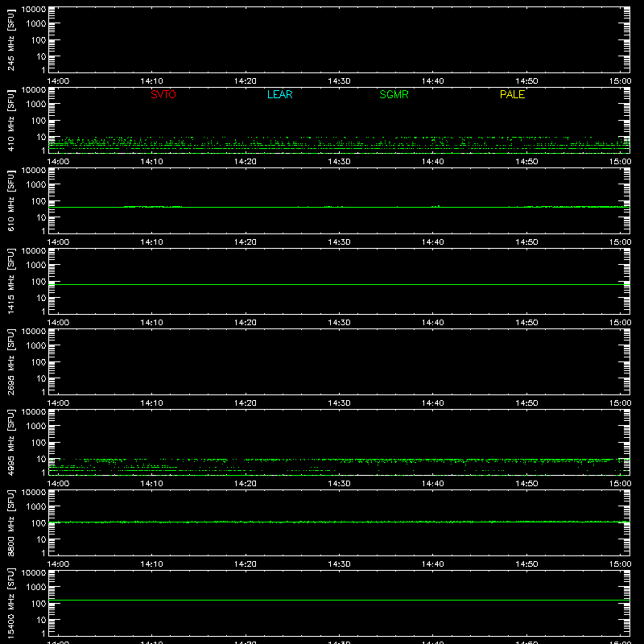The width and height of the screenshot is (644, 644).
Task: Click 14:30 tick label below 245 MHz panel
Action: (x=339, y=81)
